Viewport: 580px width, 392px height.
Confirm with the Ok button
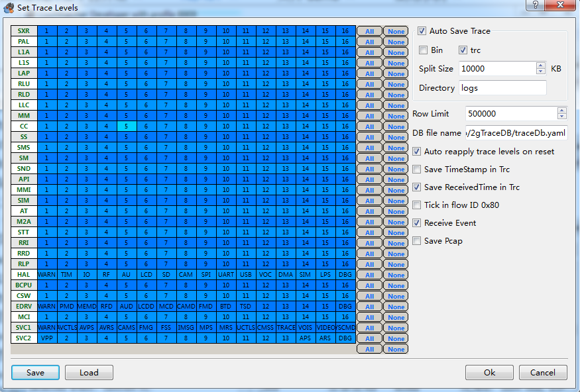click(489, 372)
